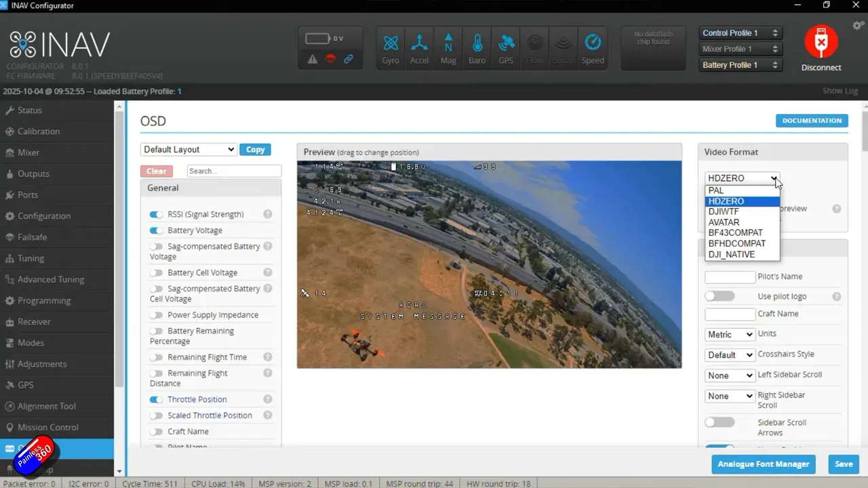Open the Failsafe tab in sidebar

tap(32, 237)
